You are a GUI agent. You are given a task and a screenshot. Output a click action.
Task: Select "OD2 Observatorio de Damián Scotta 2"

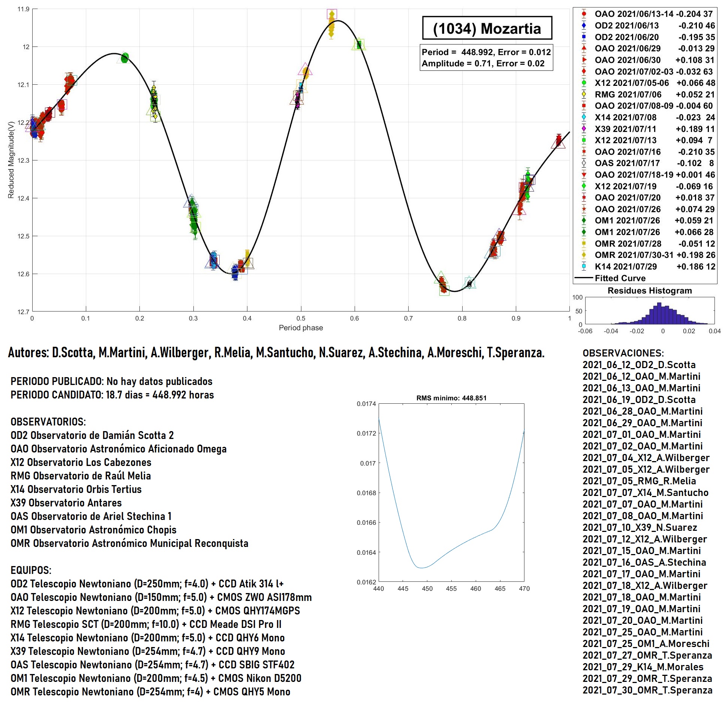tap(92, 435)
